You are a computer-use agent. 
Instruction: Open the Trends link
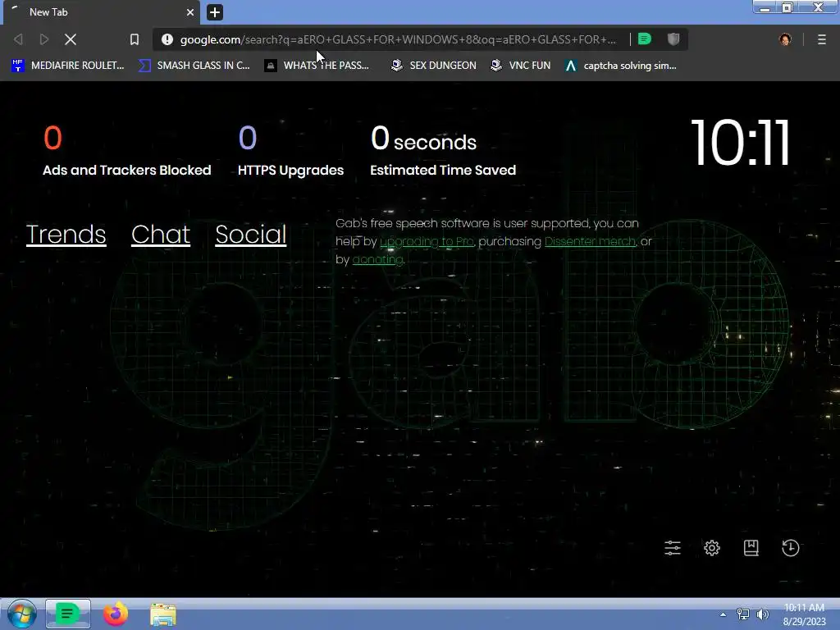pyautogui.click(x=66, y=235)
